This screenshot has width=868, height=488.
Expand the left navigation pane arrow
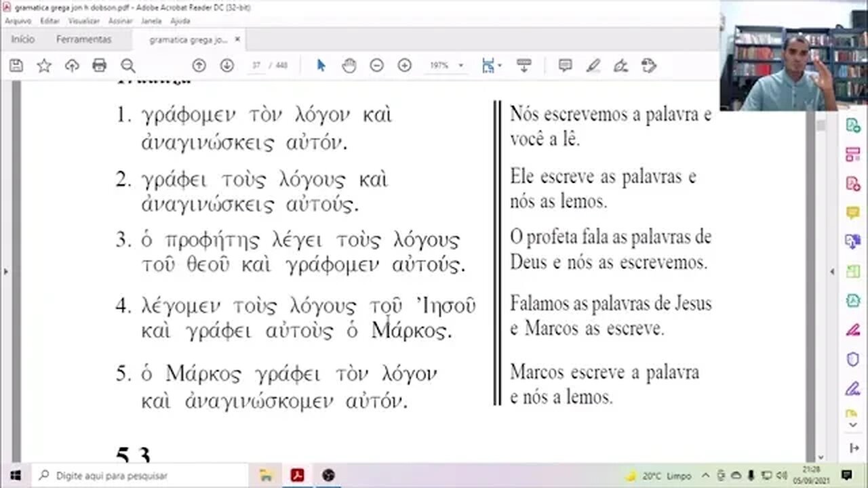(6, 271)
